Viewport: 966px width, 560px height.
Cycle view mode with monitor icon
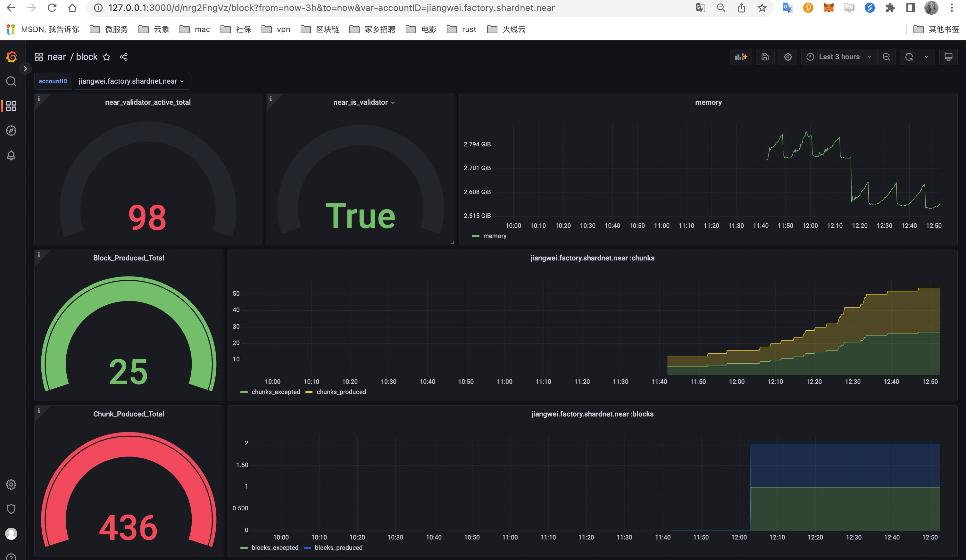[948, 57]
